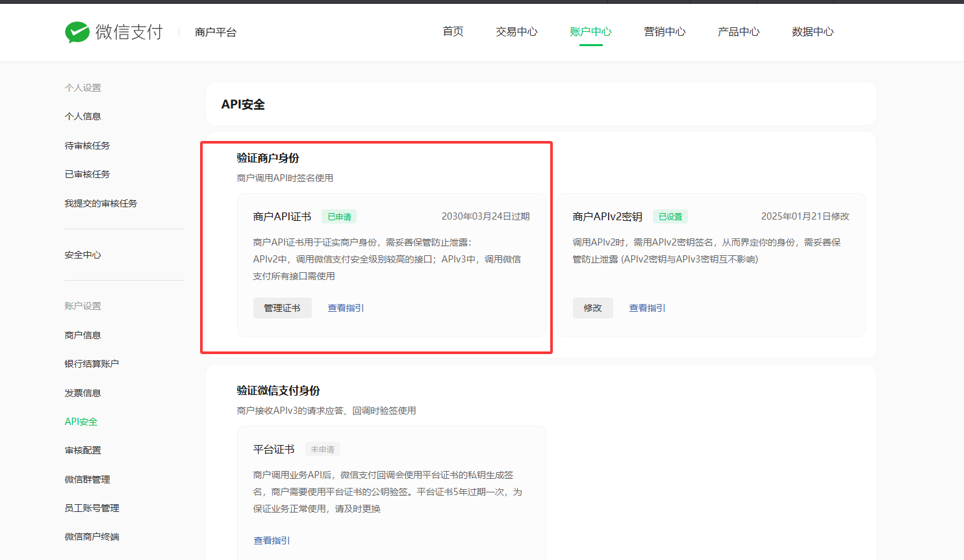Viewport: 964px width, 560px height.
Task: Select 银行结算账户 in the sidebar
Action: 92,364
